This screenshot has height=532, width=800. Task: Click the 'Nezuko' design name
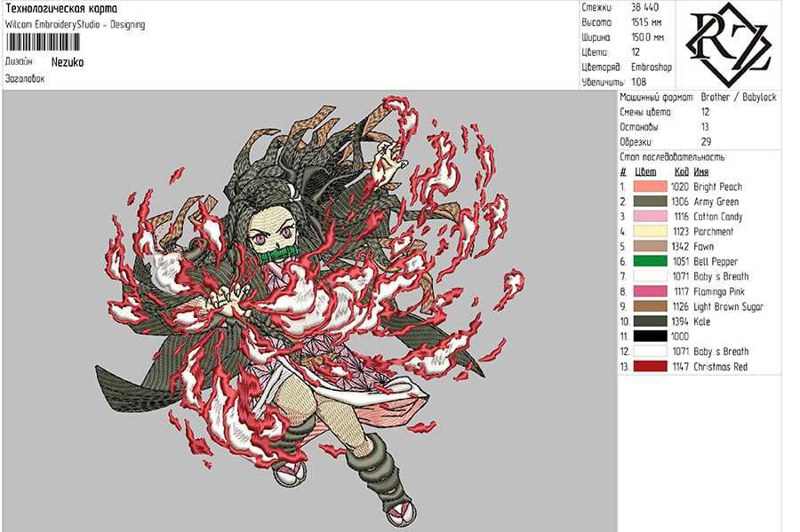(68, 62)
